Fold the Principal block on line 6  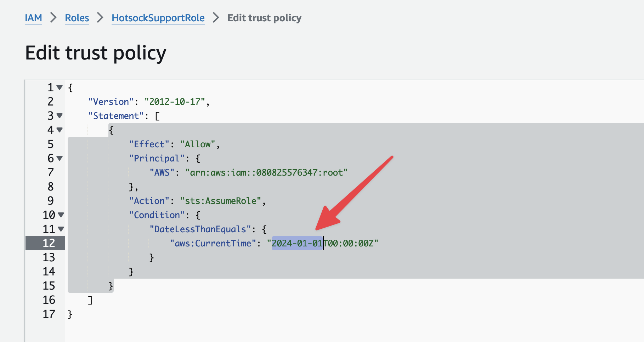pyautogui.click(x=60, y=158)
